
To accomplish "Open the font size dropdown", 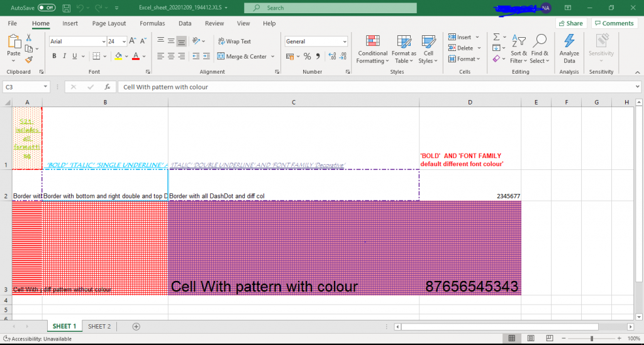I will click(x=124, y=42).
